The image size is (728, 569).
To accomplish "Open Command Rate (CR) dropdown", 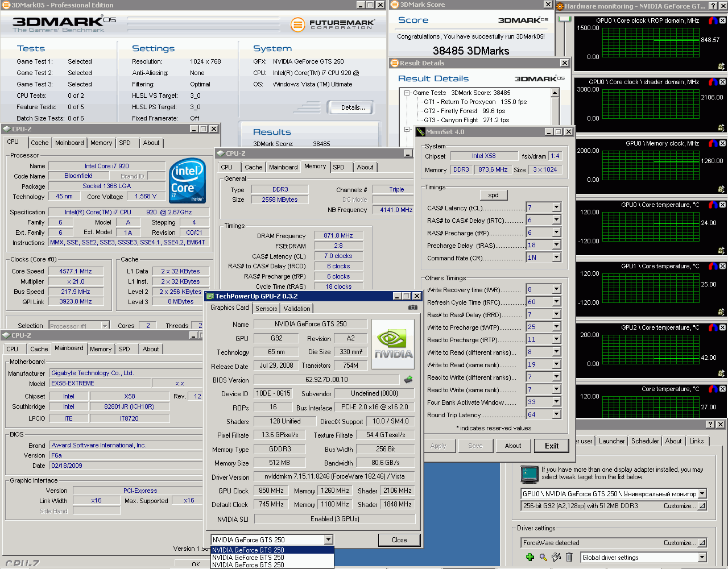I will point(556,257).
